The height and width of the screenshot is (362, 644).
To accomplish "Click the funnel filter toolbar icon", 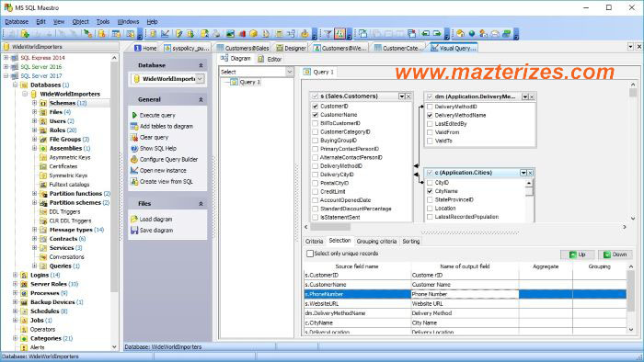I will click(x=328, y=34).
